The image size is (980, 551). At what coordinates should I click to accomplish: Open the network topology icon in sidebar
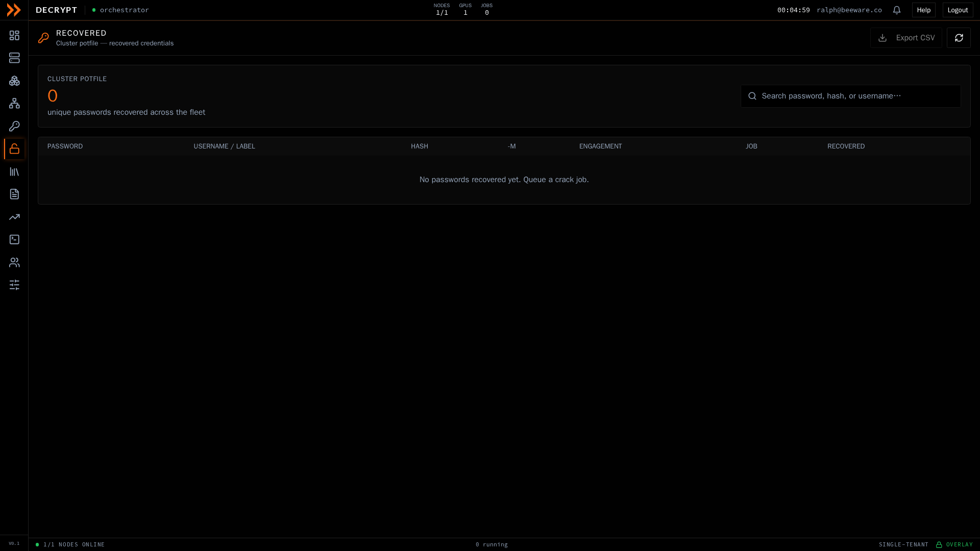pos(14,103)
